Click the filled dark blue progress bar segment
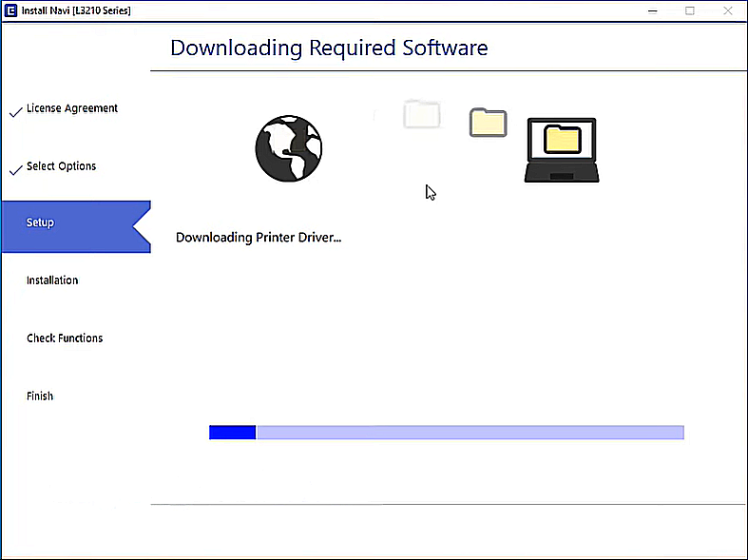The height and width of the screenshot is (560, 748). [x=232, y=433]
